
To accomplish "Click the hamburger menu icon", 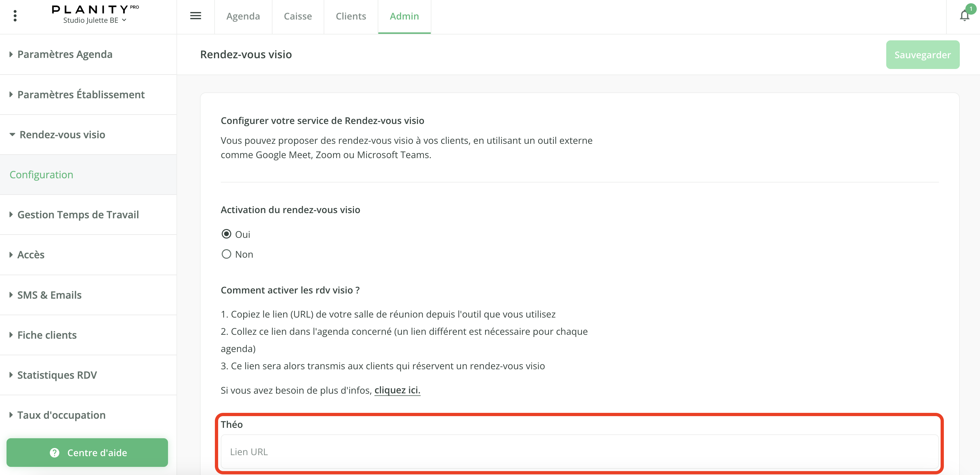I will 196,16.
